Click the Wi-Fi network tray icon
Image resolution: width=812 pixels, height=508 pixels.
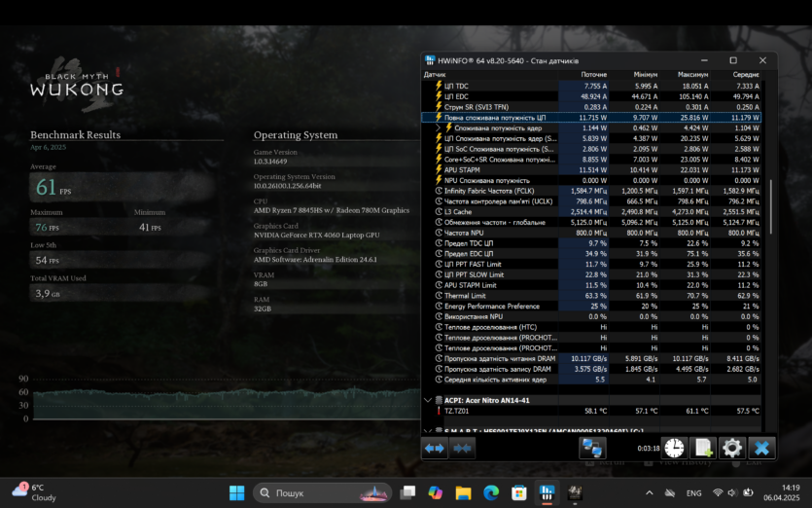(x=718, y=493)
